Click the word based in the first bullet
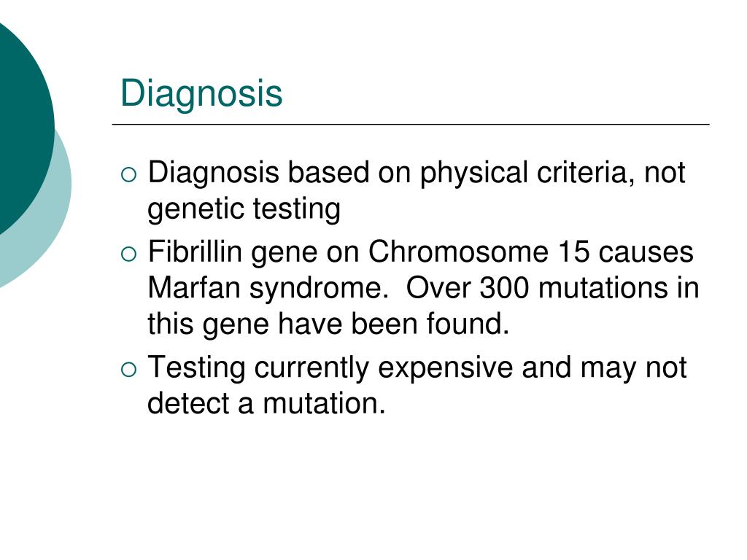The width and height of the screenshot is (747, 560). 329,172
